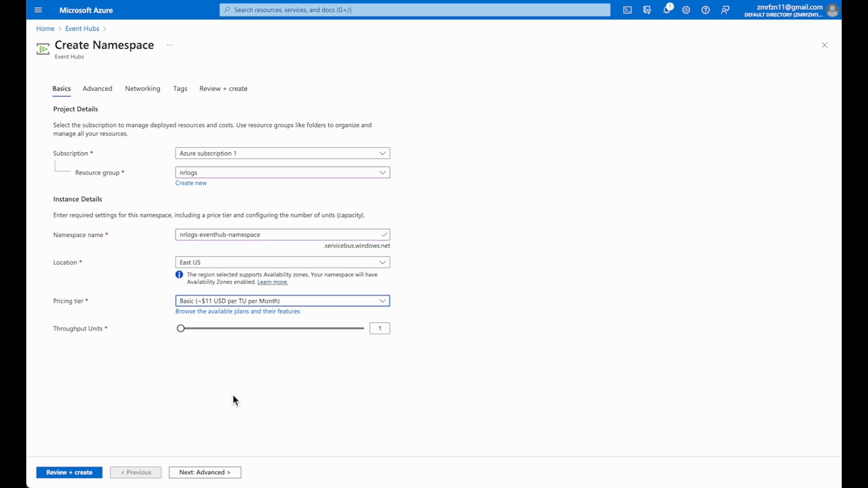Switch to the Basics tab

61,89
